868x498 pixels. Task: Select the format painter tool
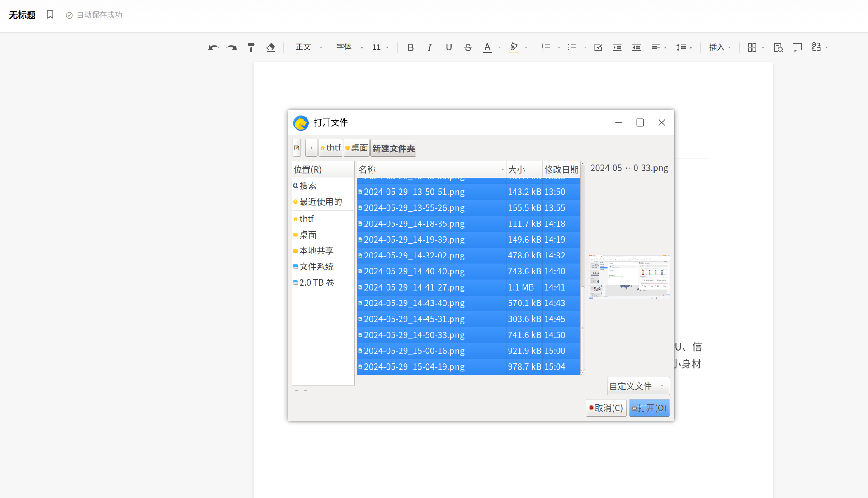(251, 47)
